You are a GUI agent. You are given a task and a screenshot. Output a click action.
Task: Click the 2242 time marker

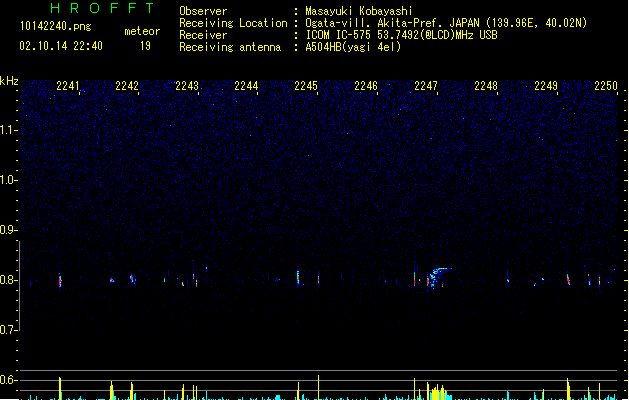[127, 86]
